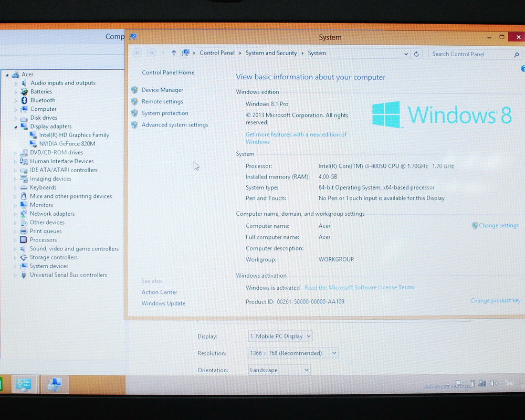This screenshot has width=525, height=420.
Task: Select System in the breadcrumb path
Action: click(x=317, y=53)
